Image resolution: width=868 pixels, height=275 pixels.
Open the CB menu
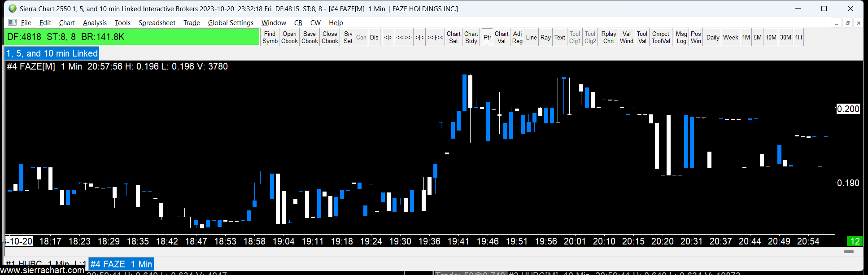(x=298, y=22)
